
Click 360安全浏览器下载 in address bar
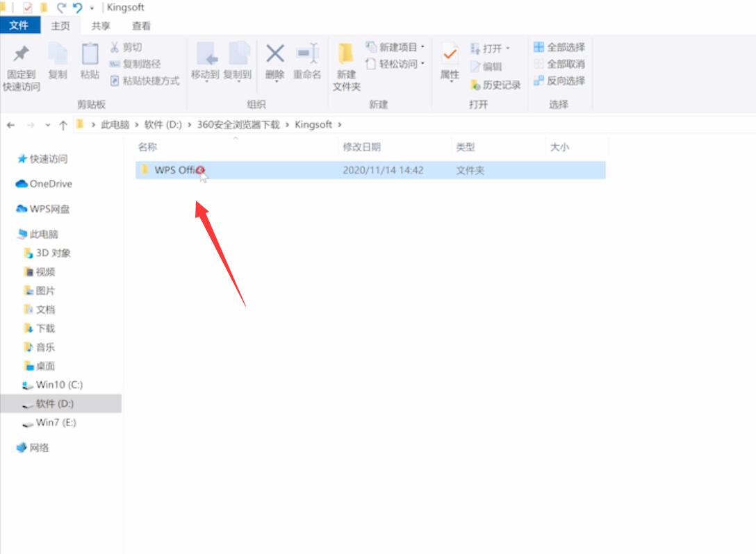238,125
